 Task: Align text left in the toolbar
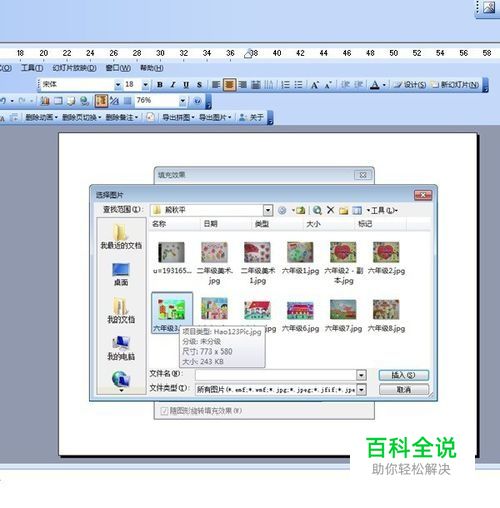pos(216,85)
